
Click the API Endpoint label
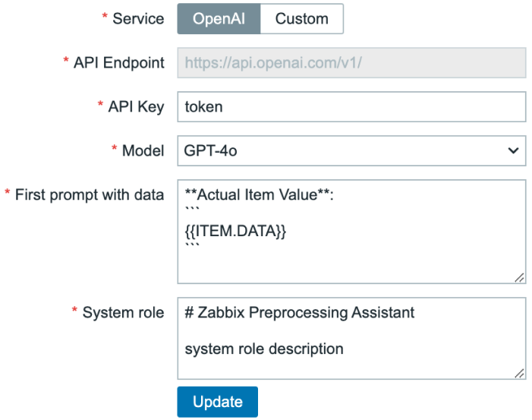(118, 63)
